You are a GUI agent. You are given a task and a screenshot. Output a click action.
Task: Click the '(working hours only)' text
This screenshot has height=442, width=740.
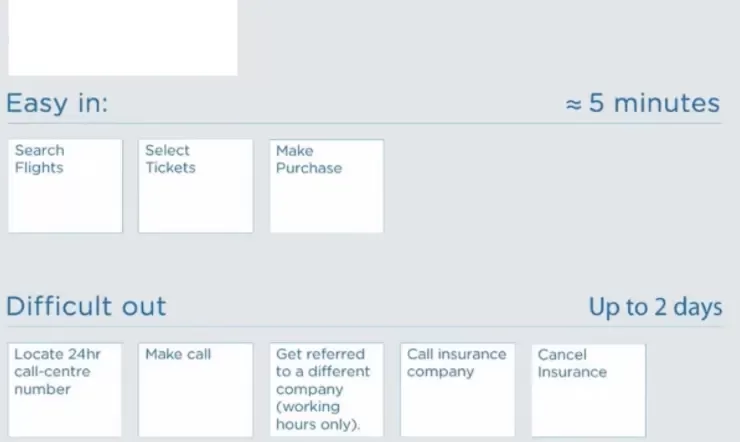click(x=318, y=416)
